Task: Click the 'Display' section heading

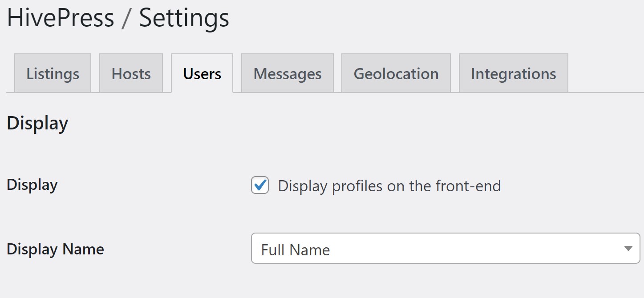Action: coord(37,123)
